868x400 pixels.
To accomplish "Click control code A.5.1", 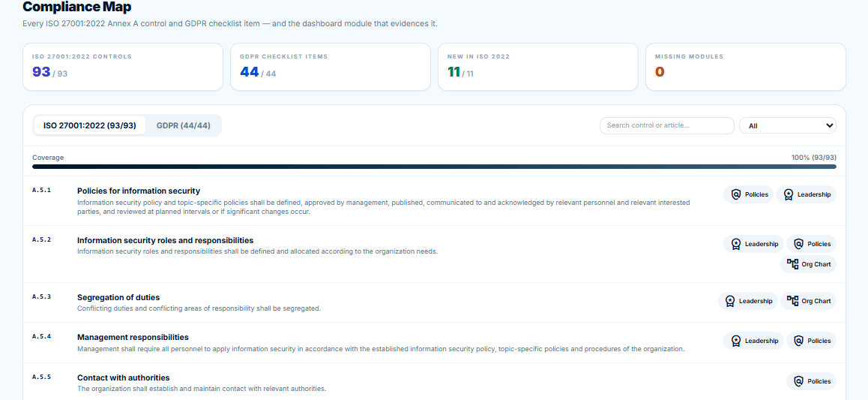I will point(41,190).
